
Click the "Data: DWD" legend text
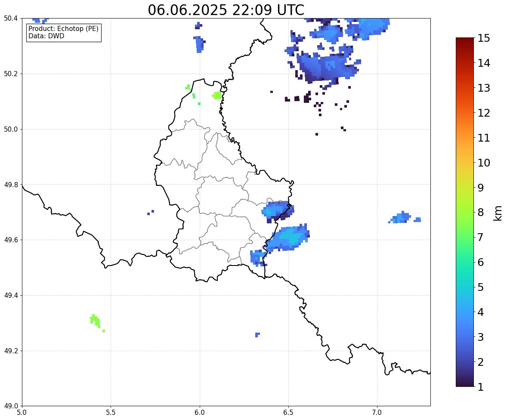point(46,36)
